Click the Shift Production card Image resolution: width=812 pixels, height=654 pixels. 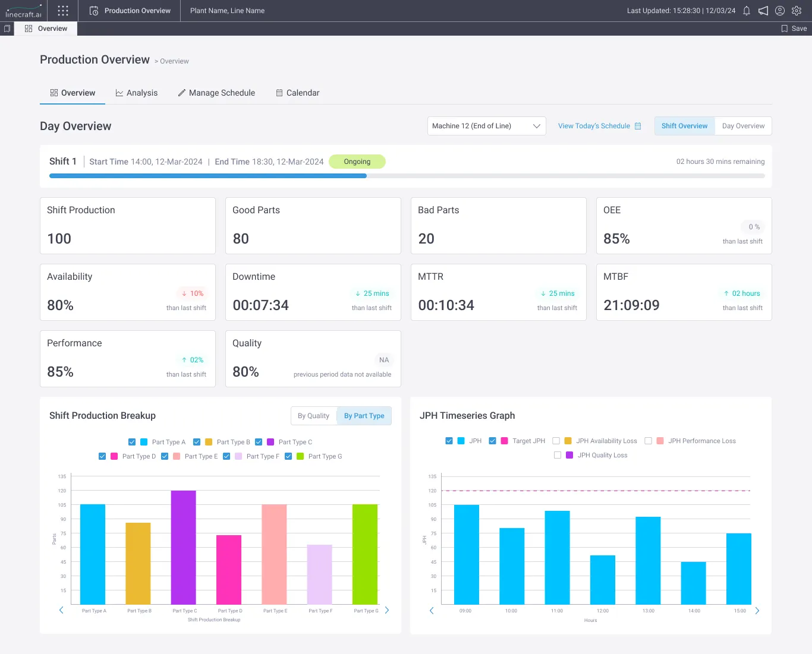pos(128,226)
